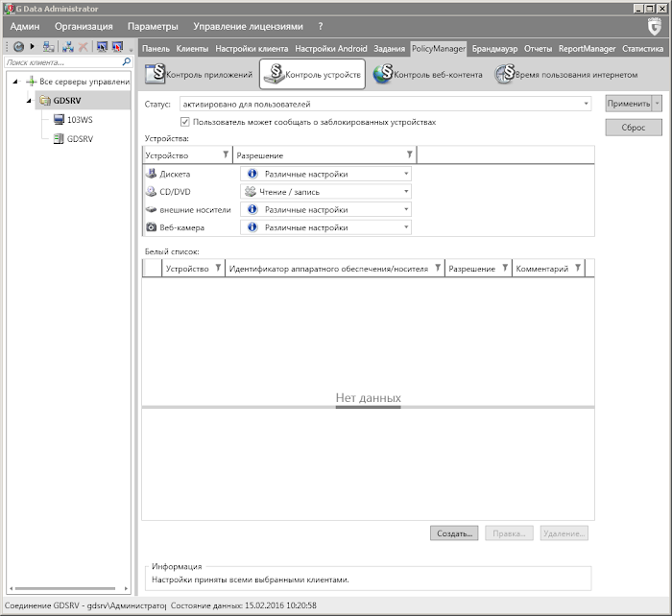Viewport: 672px width, 616px height.
Task: Click the blue network group toolbar icon
Action: tap(68, 47)
